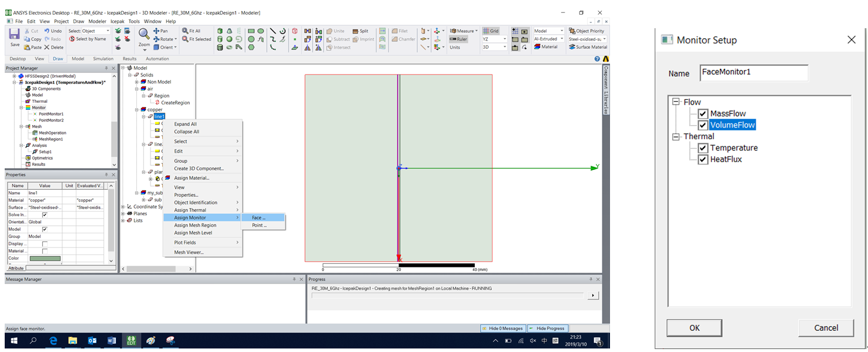Image resolution: width=868 pixels, height=352 pixels.
Task: Click the Color swatch in Properties
Action: point(45,259)
